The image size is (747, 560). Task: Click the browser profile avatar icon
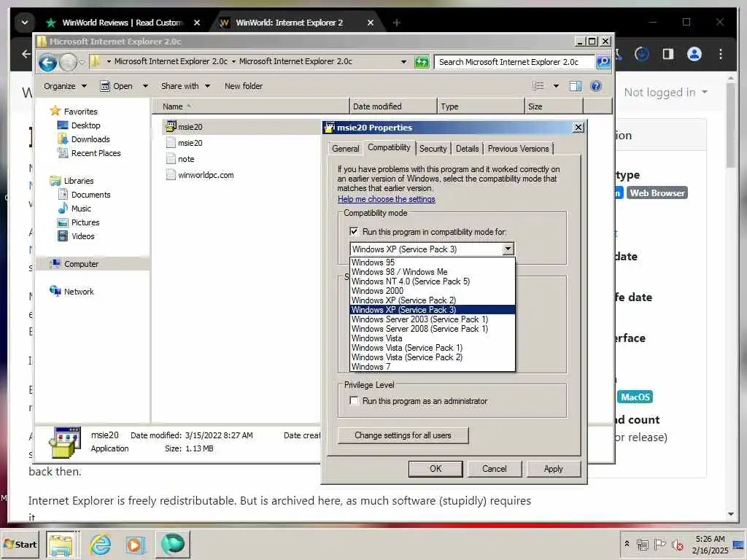point(694,54)
